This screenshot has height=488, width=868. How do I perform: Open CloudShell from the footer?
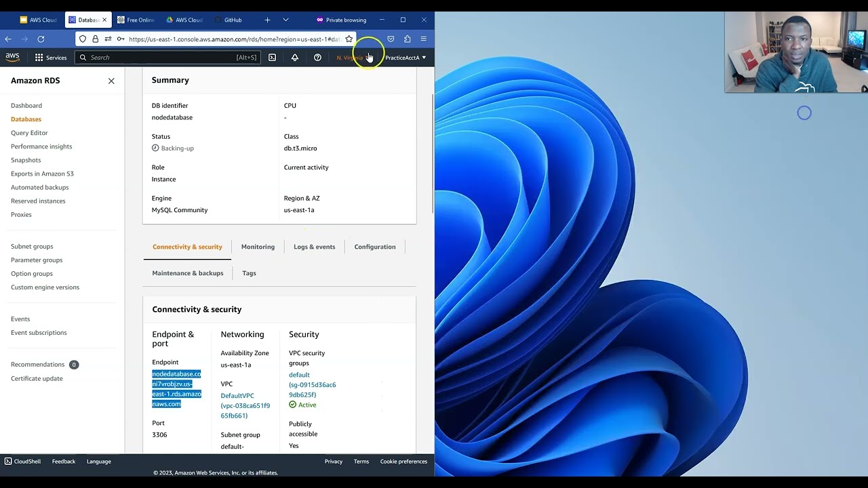[x=22, y=462]
